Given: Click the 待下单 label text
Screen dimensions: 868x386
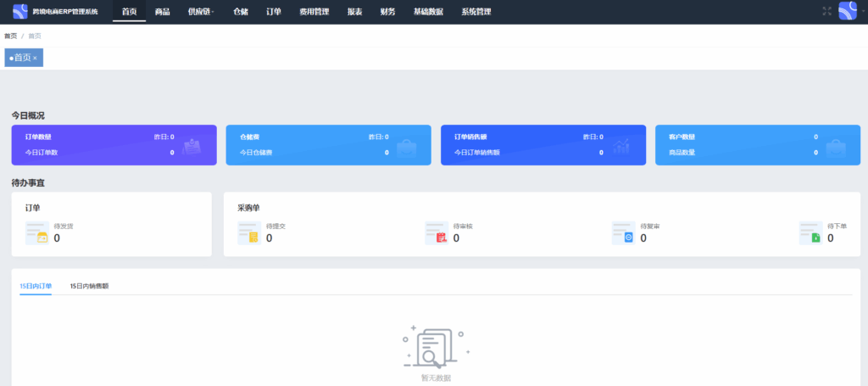Looking at the screenshot, I should (x=837, y=226).
